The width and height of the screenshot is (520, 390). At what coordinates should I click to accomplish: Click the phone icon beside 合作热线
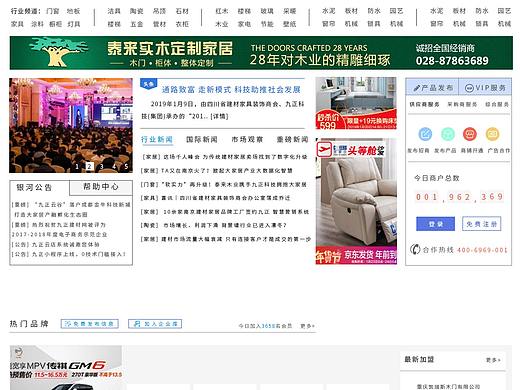(415, 249)
